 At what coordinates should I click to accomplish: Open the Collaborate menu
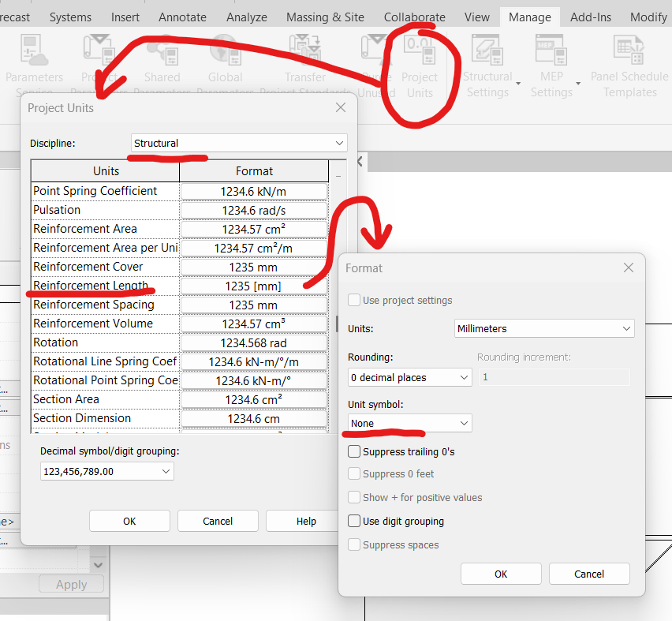pos(414,16)
